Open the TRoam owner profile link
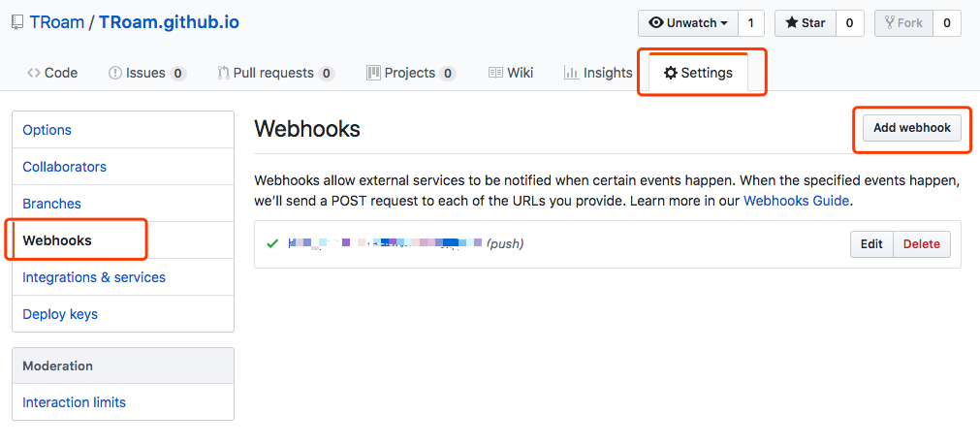Viewport: 980px width, 446px height. pos(57,23)
